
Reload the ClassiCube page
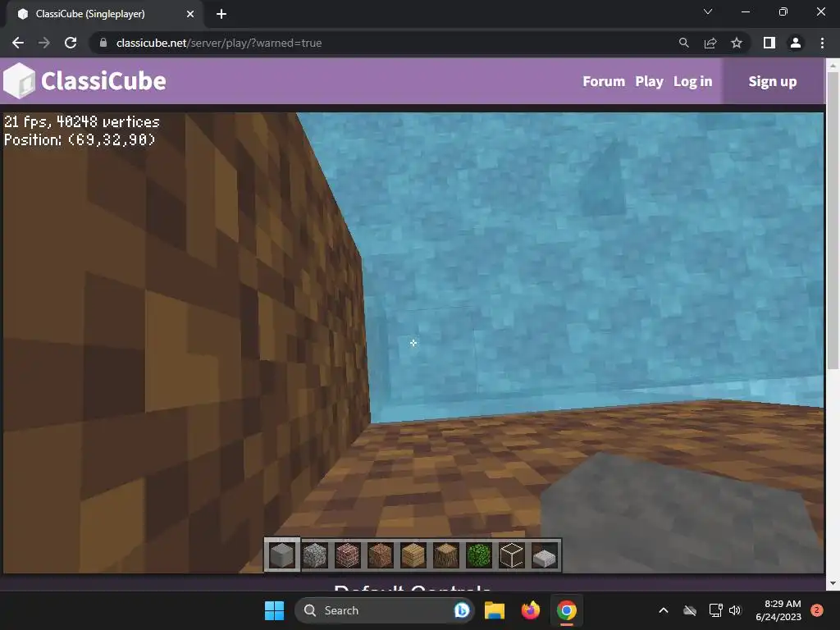point(71,43)
